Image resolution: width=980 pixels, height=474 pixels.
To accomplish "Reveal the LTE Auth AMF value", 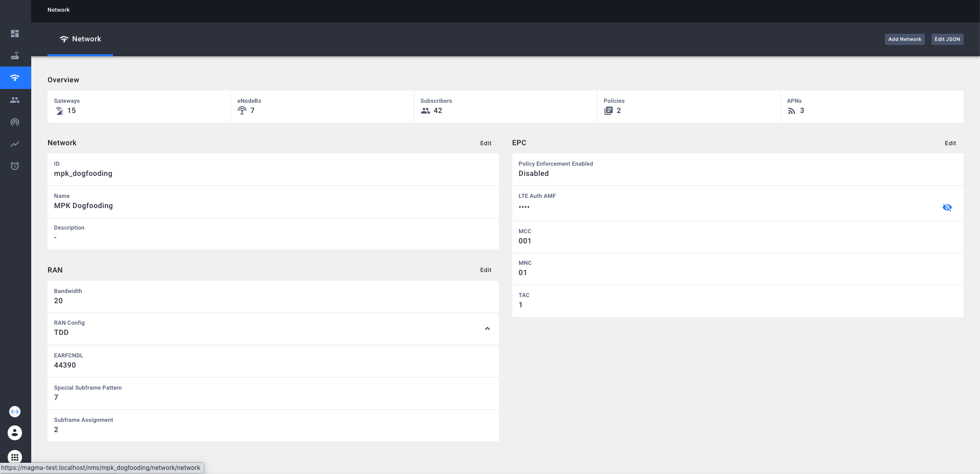I will pyautogui.click(x=947, y=207).
